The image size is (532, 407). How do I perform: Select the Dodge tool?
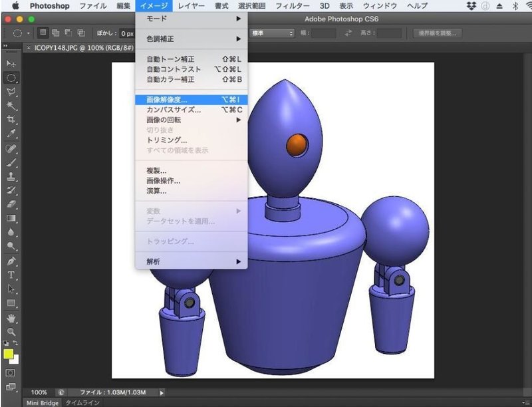point(11,246)
